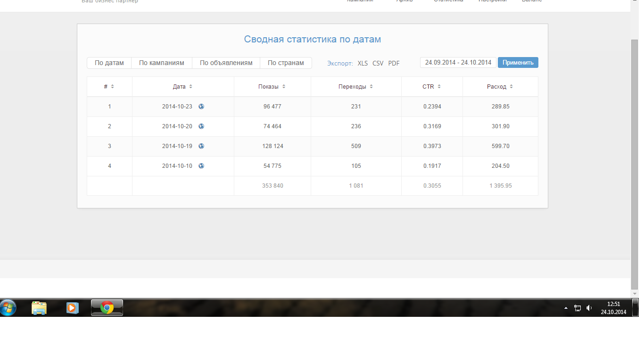The height and width of the screenshot is (364, 644).
Task: Click the impressions value 54 775
Action: [x=272, y=166]
